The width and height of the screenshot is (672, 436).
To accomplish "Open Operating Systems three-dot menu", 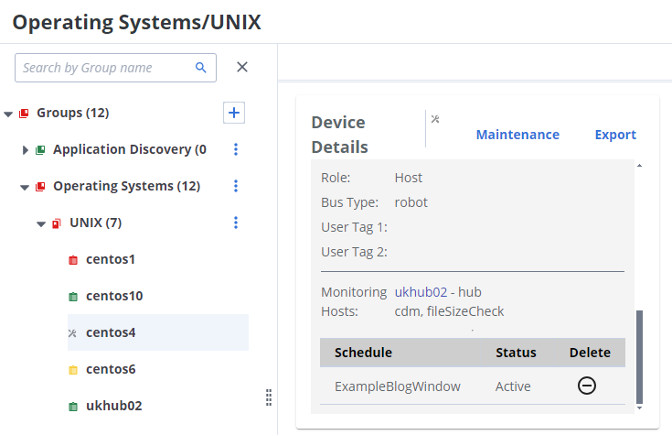I will pyautogui.click(x=236, y=186).
